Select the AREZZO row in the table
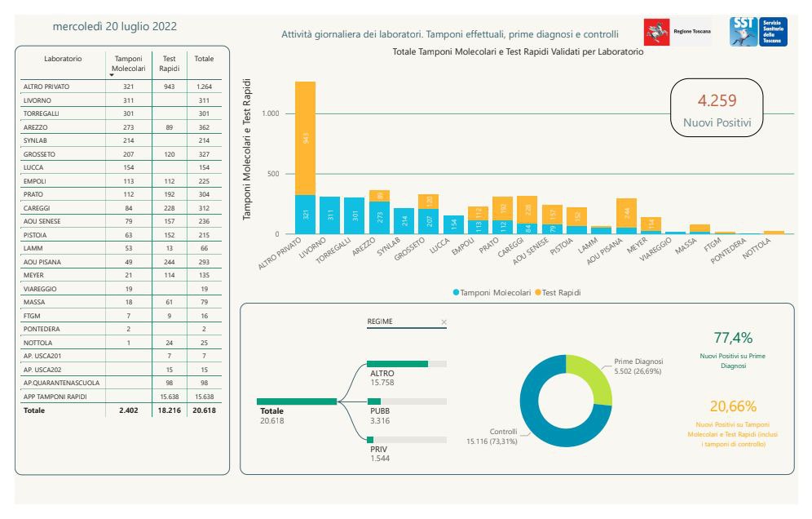The image size is (812, 519). point(121,127)
